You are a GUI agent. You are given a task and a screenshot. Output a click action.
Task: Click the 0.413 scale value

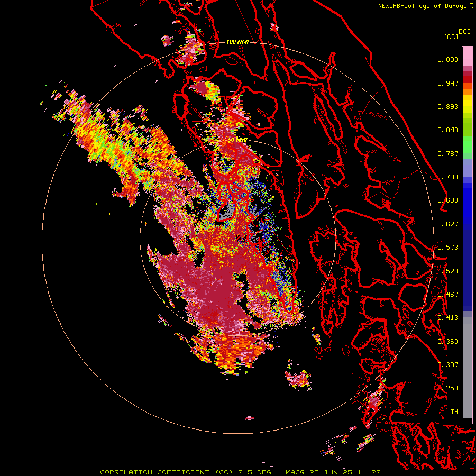point(448,318)
